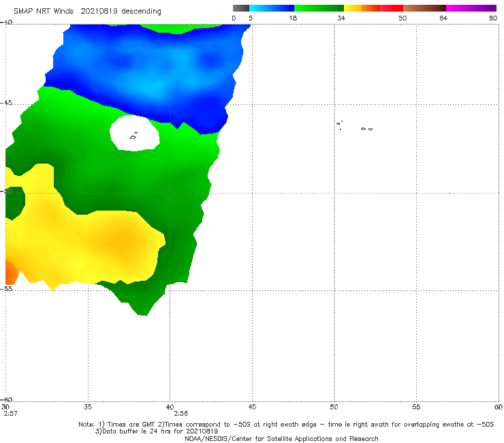Click the yellow-orange segment of the color bar
The height and width of the screenshot is (443, 504).
pos(362,8)
